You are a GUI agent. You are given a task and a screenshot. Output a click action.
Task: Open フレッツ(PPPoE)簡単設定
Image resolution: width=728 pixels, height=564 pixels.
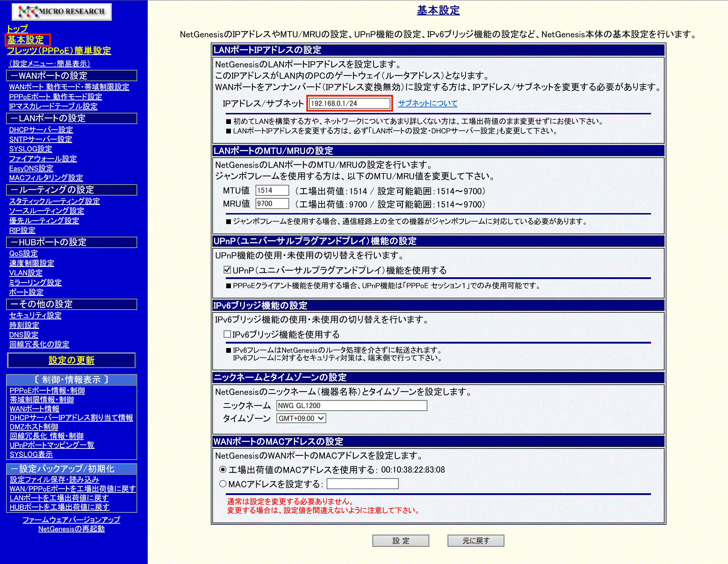pos(59,51)
